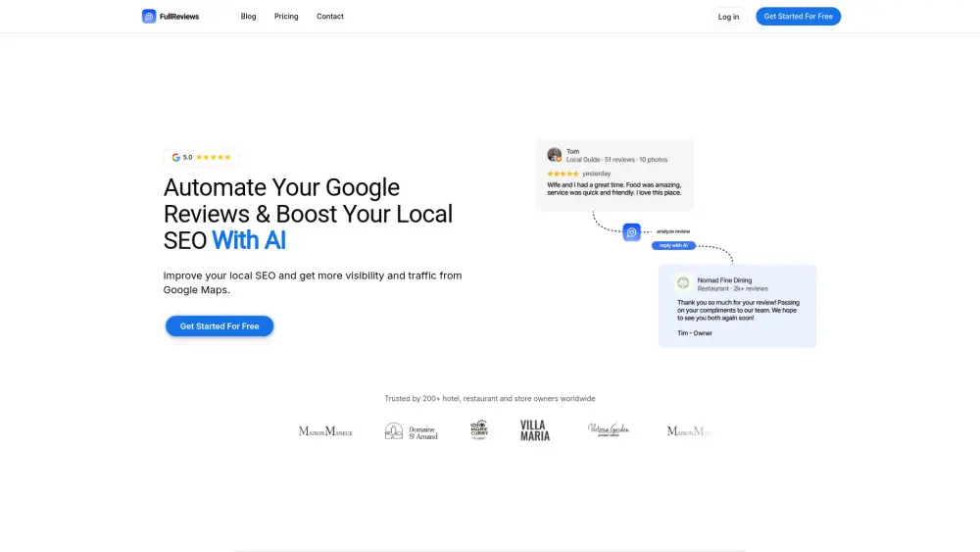The width and height of the screenshot is (980, 552).
Task: Click the Domaine St Amand logo
Action: click(412, 431)
